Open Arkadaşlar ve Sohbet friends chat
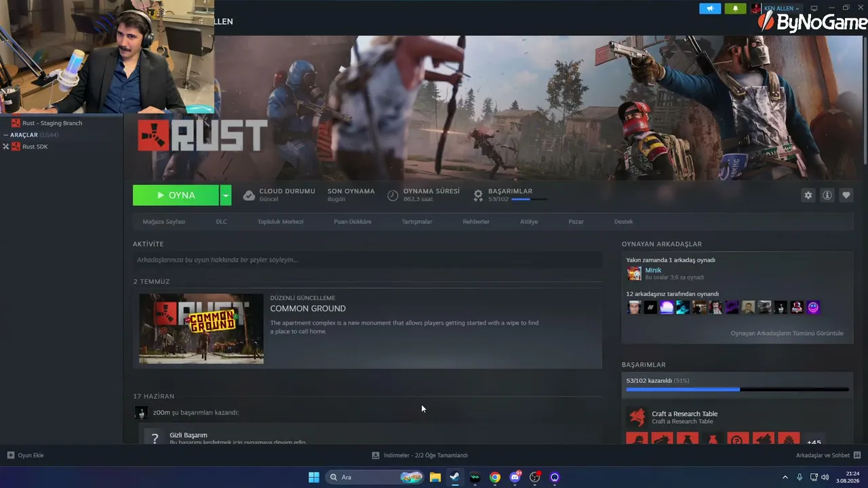The image size is (868, 488). point(828,455)
